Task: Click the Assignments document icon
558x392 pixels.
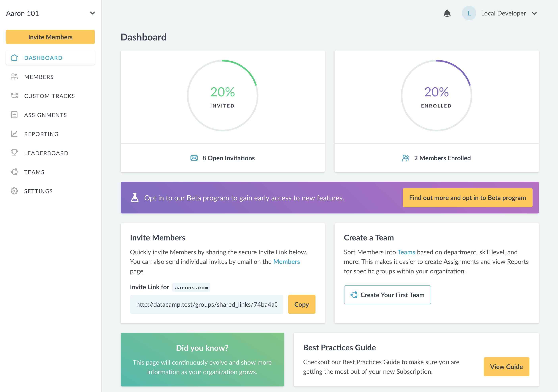Action: [x=14, y=115]
